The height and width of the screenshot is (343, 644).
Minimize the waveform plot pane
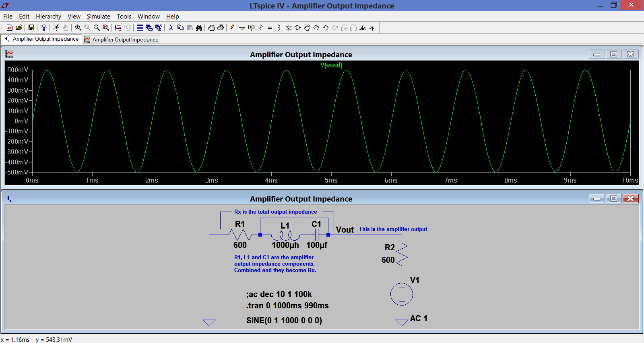point(597,54)
